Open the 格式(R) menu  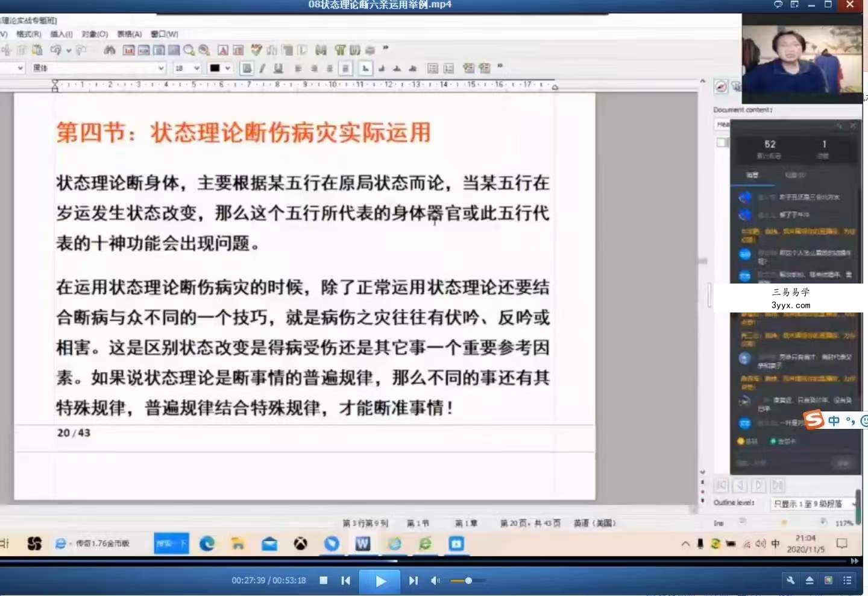(x=29, y=34)
